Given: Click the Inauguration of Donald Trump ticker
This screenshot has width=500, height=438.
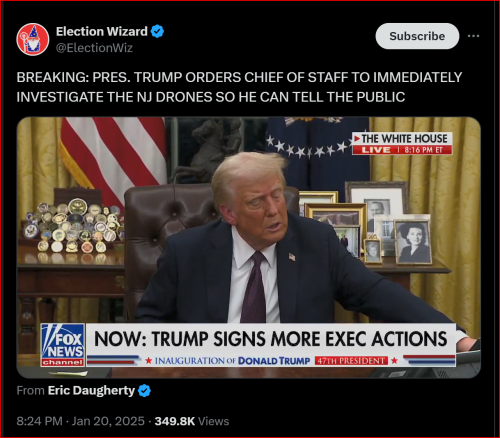Looking at the screenshot, I should [x=232, y=361].
